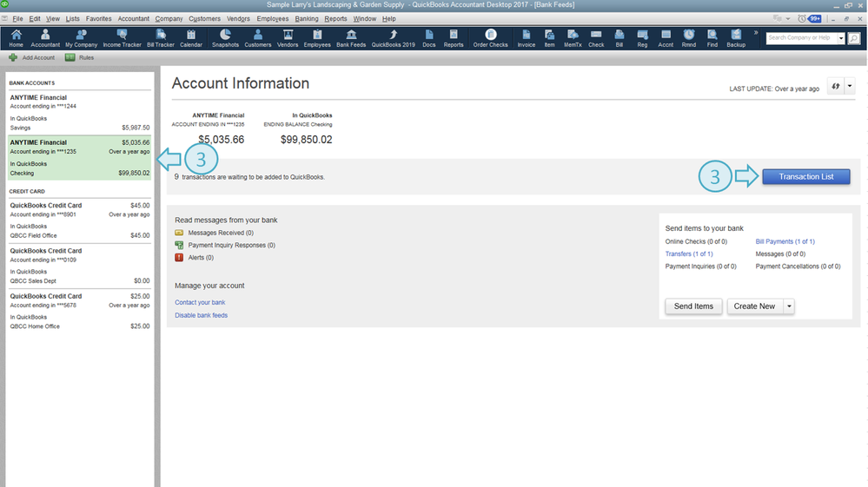
Task: Open the Reports menu
Action: click(x=335, y=19)
